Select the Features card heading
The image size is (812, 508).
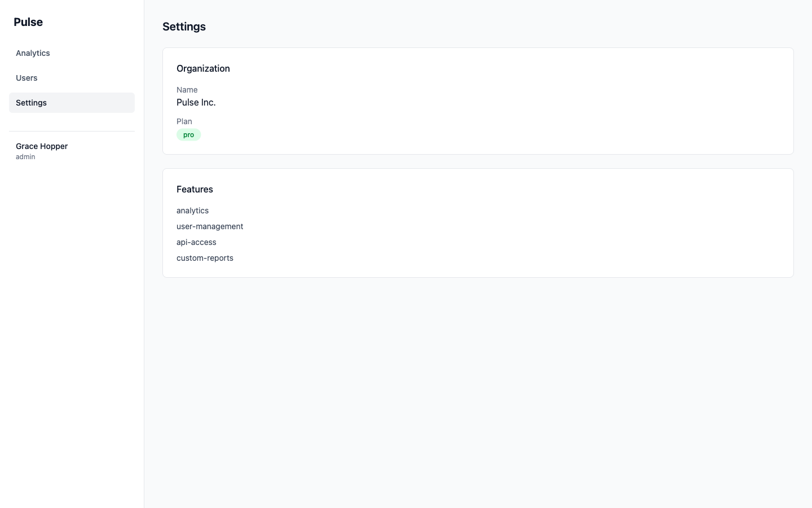(x=195, y=189)
